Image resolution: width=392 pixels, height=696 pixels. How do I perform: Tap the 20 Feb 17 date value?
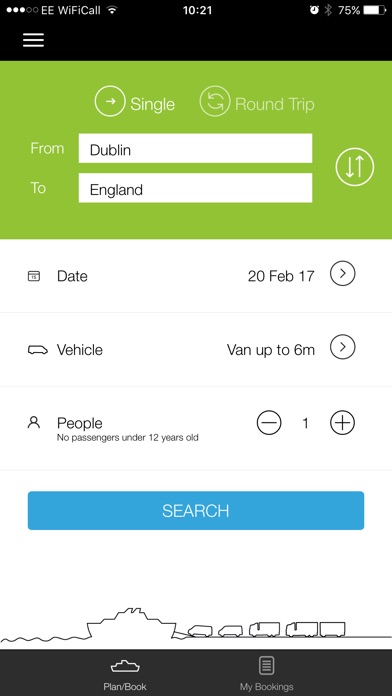[281, 276]
